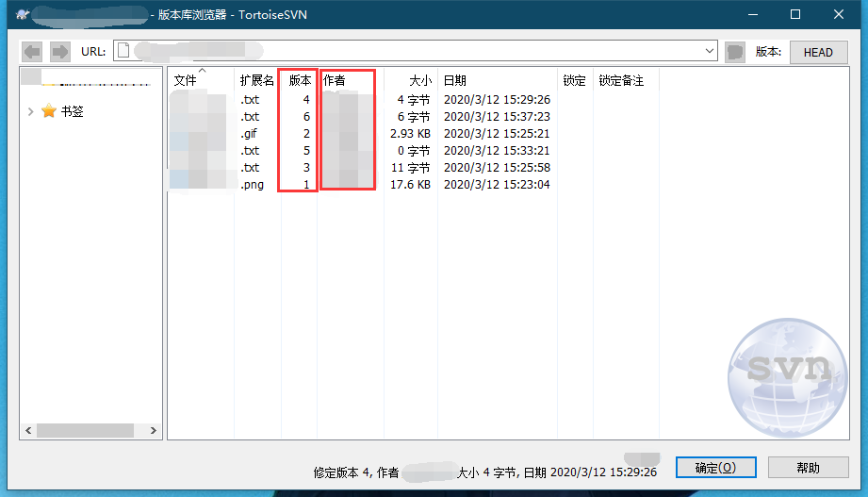Select the .png file row extension
Viewport: 868px width, 497px height.
[252, 185]
